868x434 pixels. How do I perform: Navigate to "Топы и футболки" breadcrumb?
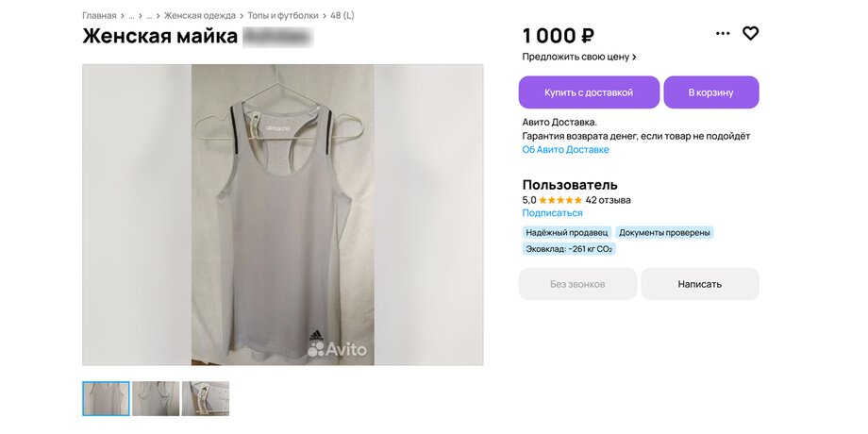[283, 16]
